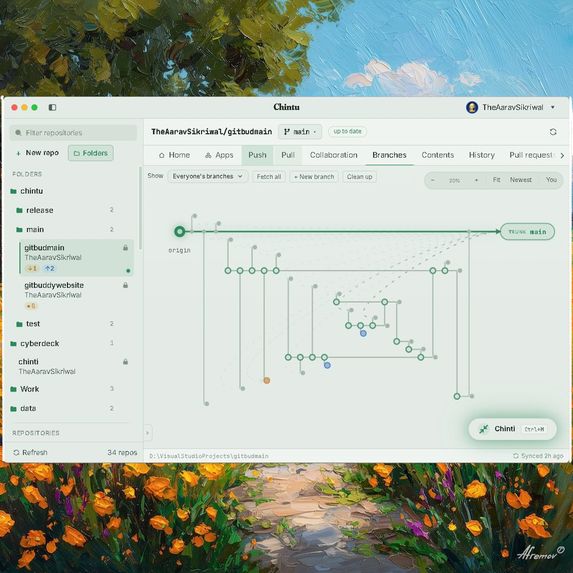This screenshot has width=573, height=573.
Task: Toggle the sidebar panel icon
Action: tap(52, 107)
